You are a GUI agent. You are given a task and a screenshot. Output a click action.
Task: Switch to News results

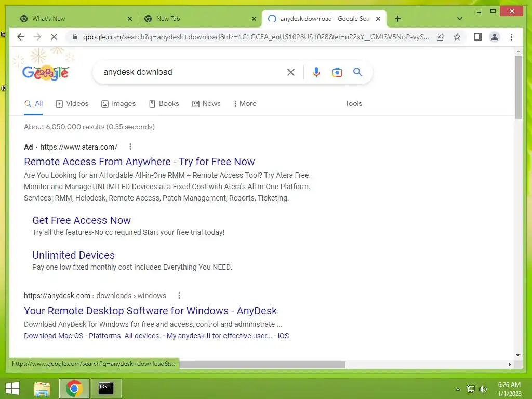click(206, 103)
